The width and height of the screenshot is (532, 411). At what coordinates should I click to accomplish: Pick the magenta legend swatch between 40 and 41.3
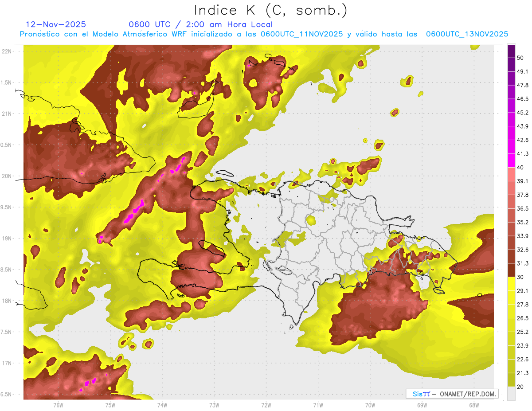(511, 160)
